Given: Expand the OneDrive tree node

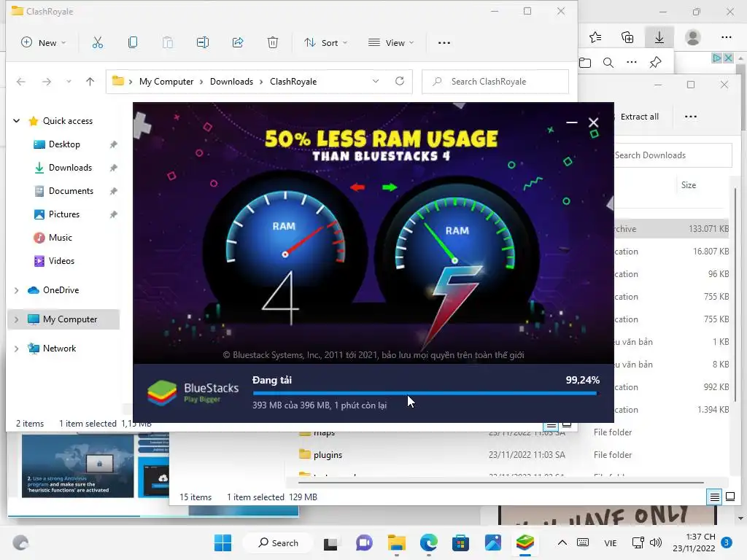Looking at the screenshot, I should pyautogui.click(x=16, y=290).
